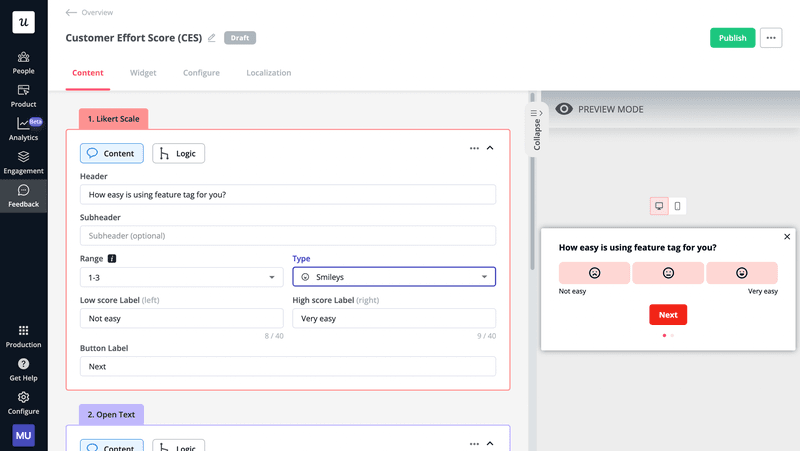800x451 pixels.
Task: Open the Product sidebar section
Action: [23, 96]
